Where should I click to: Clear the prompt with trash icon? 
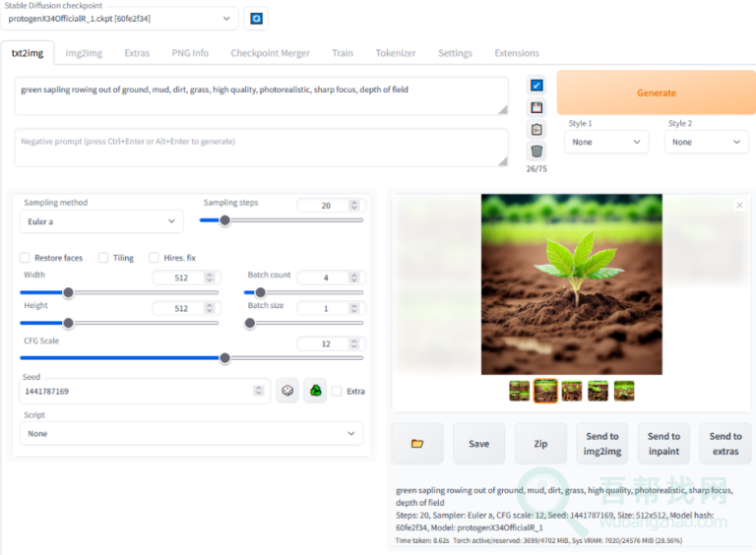pyautogui.click(x=536, y=152)
